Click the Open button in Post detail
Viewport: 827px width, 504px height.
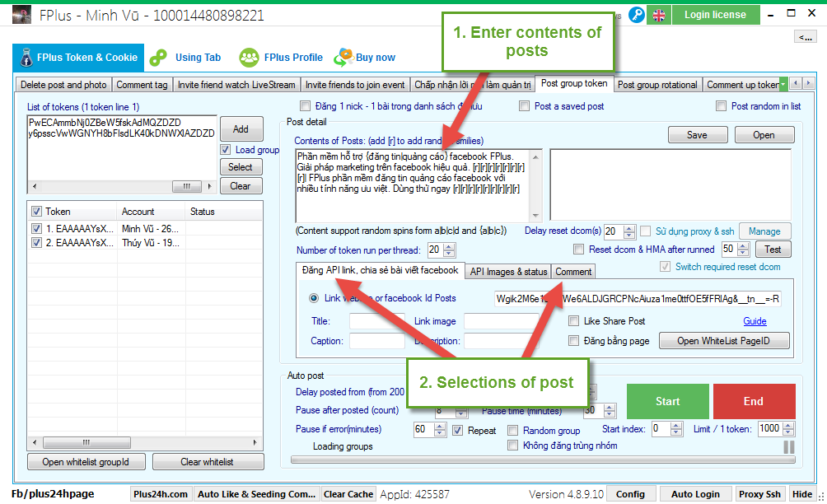pos(764,135)
